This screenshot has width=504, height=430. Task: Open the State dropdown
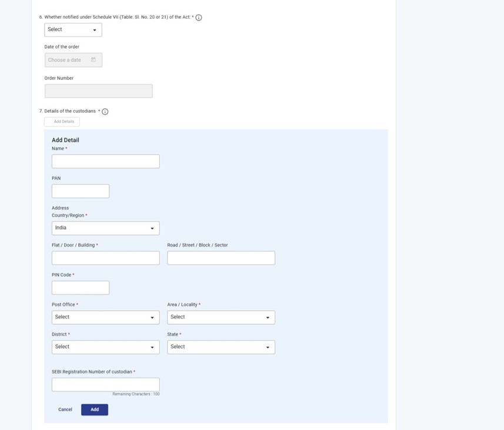pos(221,347)
